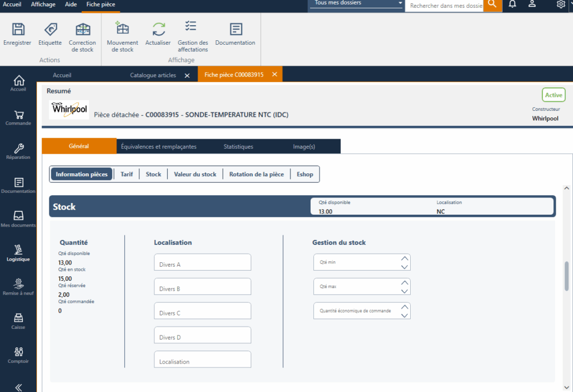Click the Divers A localisation field
This screenshot has width=573, height=392.
tap(202, 262)
